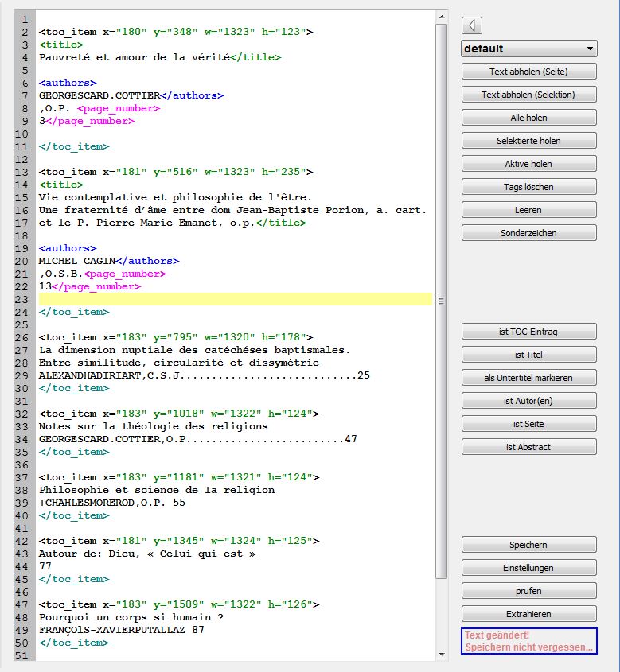Viewport: 620px width, 672px height.
Task: Click line 'Notes sur la théologie des religions'
Action: tap(154, 426)
